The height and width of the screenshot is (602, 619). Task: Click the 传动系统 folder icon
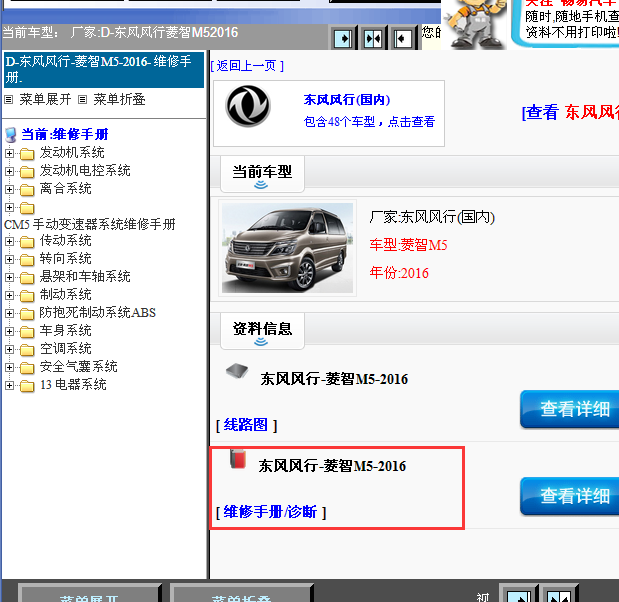(27, 242)
